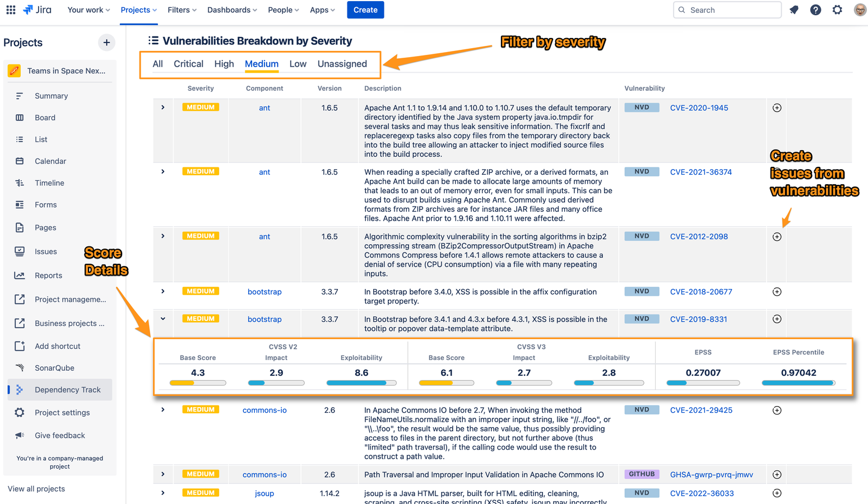
Task: Expand the CVE-2020-1945 row
Action: click(163, 108)
